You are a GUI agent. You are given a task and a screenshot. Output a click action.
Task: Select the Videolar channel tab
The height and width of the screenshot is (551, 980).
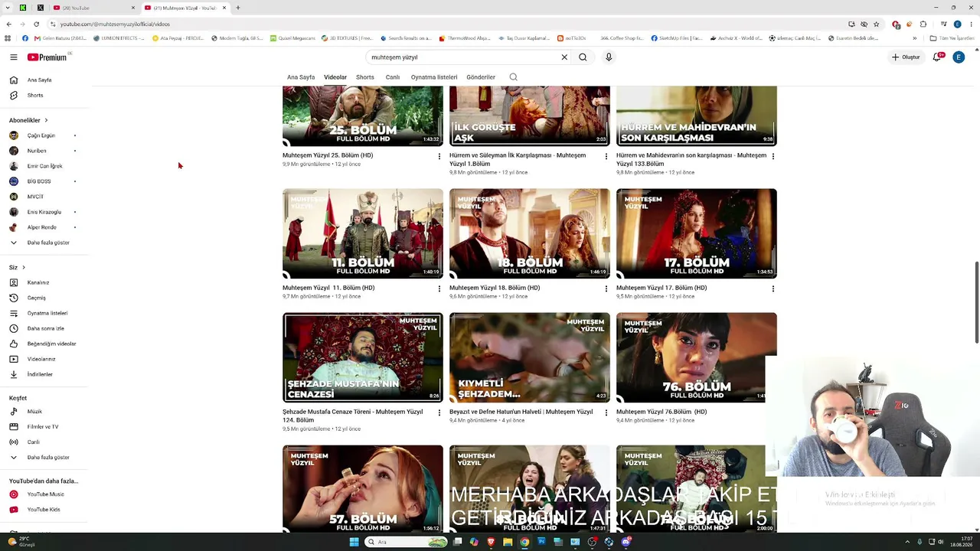(x=335, y=77)
